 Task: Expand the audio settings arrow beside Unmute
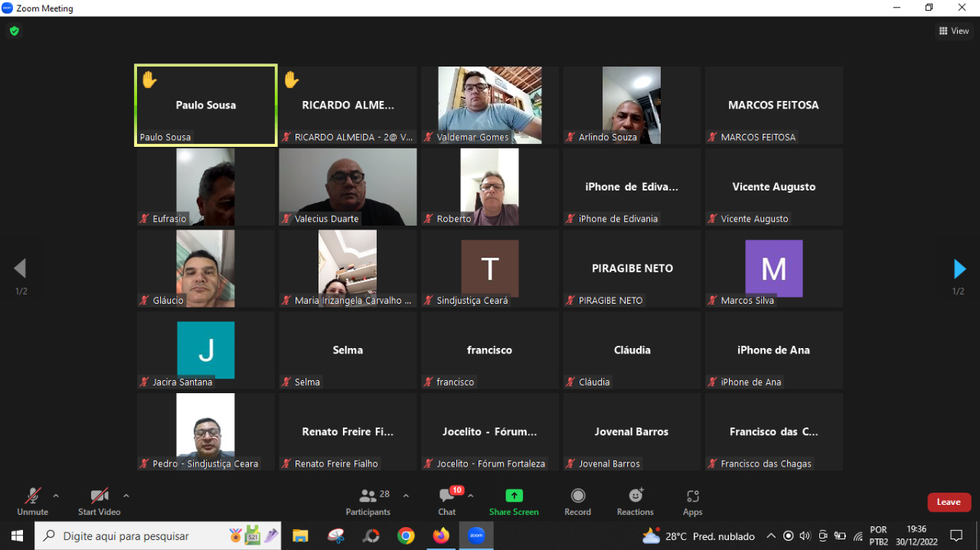[x=56, y=496]
